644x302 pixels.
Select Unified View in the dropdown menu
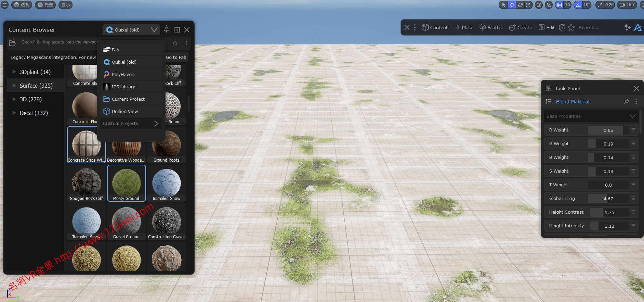(125, 111)
